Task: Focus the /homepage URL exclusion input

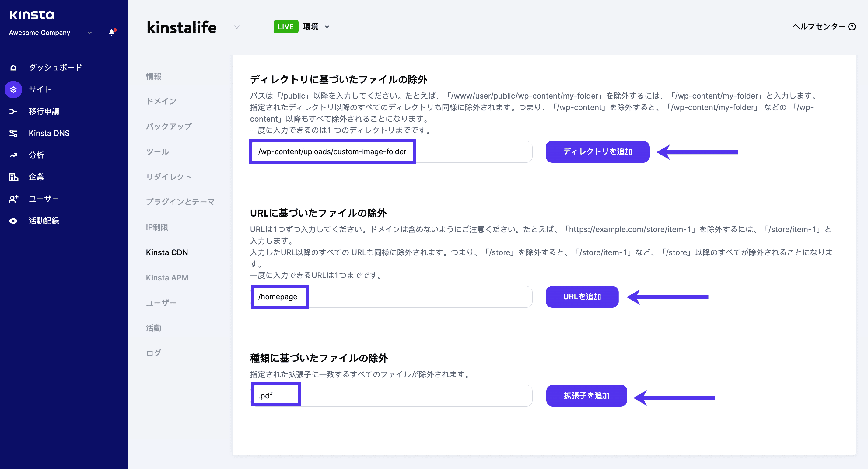Action: click(391, 297)
